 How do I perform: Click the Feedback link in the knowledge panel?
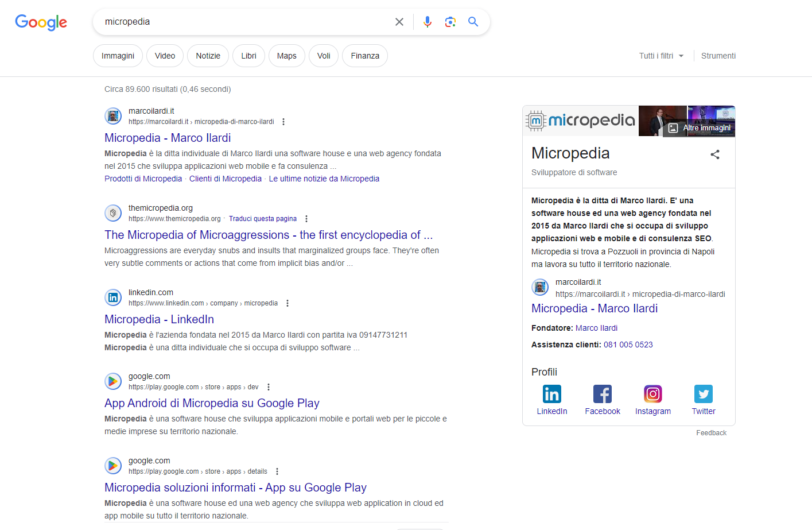tap(711, 432)
